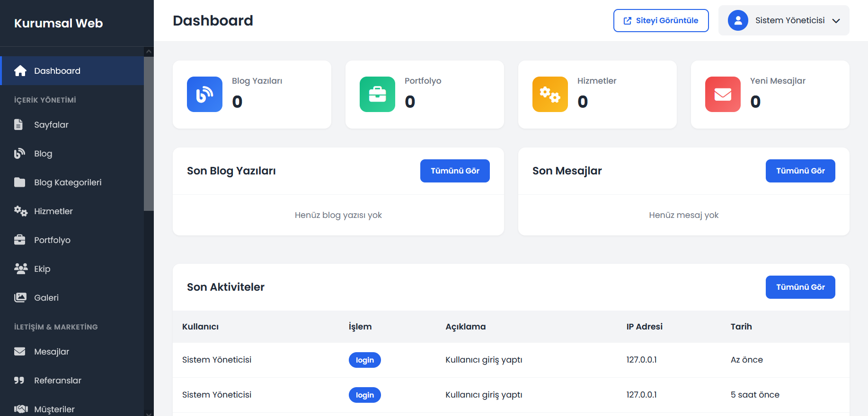
Task: Click the Blog Kategorileri folder icon
Action: [20, 182]
